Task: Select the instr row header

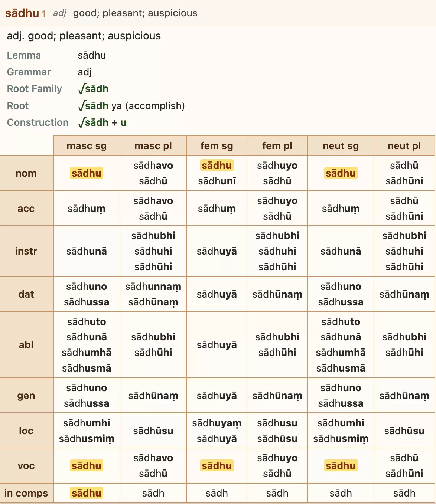Action: coord(26,251)
